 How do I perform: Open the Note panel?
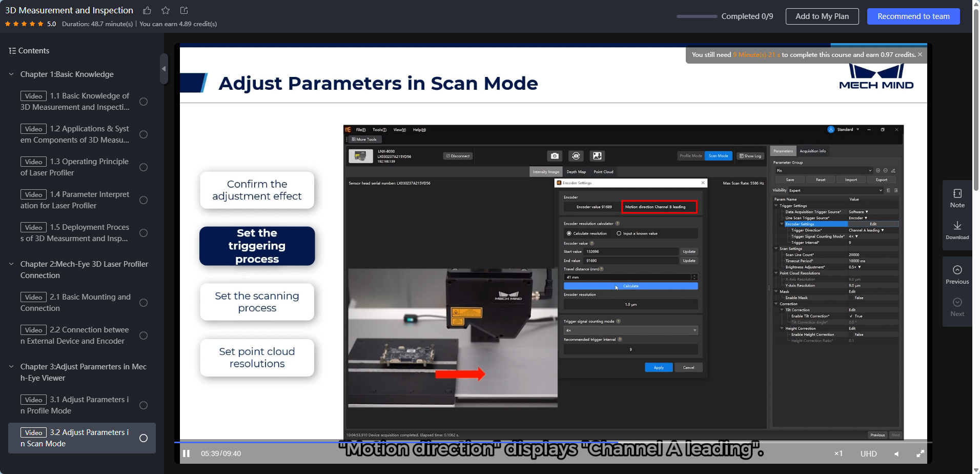pyautogui.click(x=957, y=198)
